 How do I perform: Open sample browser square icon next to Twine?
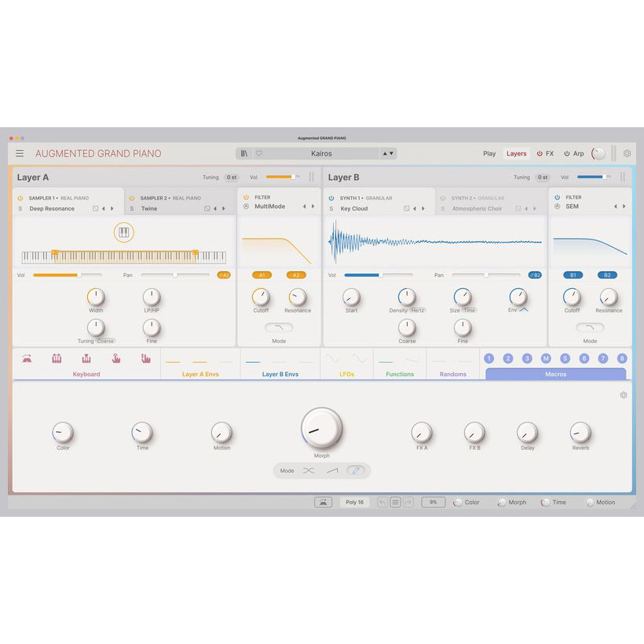coord(207,209)
